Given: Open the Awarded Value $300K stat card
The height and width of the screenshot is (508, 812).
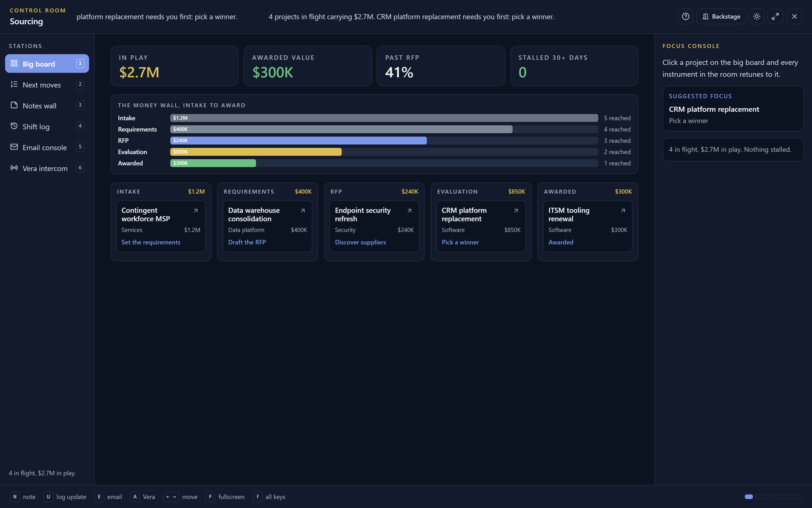Looking at the screenshot, I should click(x=308, y=66).
